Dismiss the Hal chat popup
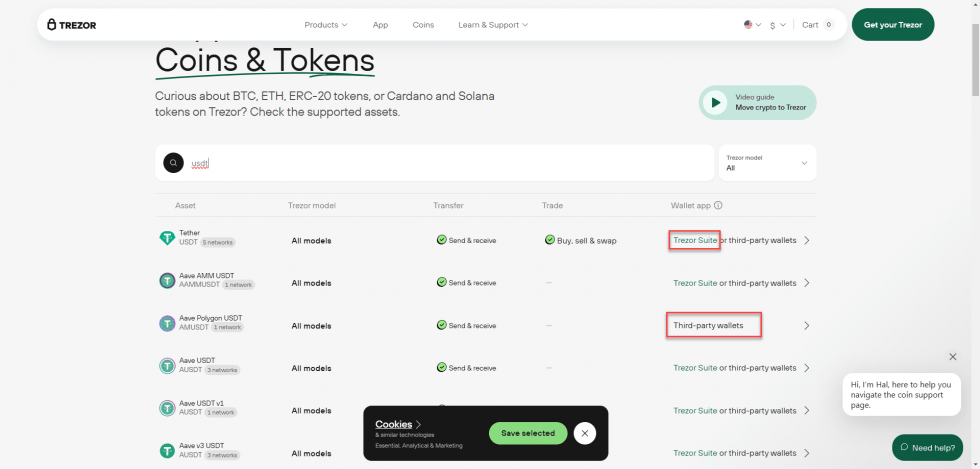 (x=952, y=357)
